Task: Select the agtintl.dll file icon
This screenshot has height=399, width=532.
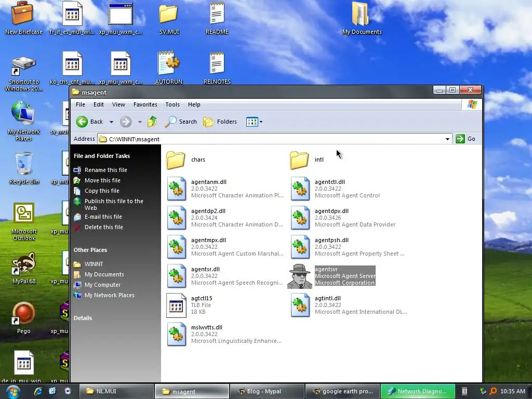Action: [x=300, y=305]
